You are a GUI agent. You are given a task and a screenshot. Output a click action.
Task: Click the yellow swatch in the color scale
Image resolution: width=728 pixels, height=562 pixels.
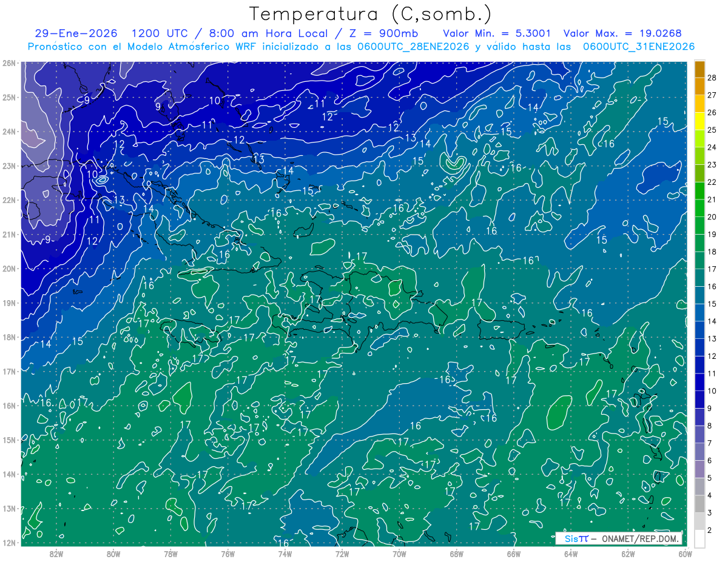coord(699,121)
